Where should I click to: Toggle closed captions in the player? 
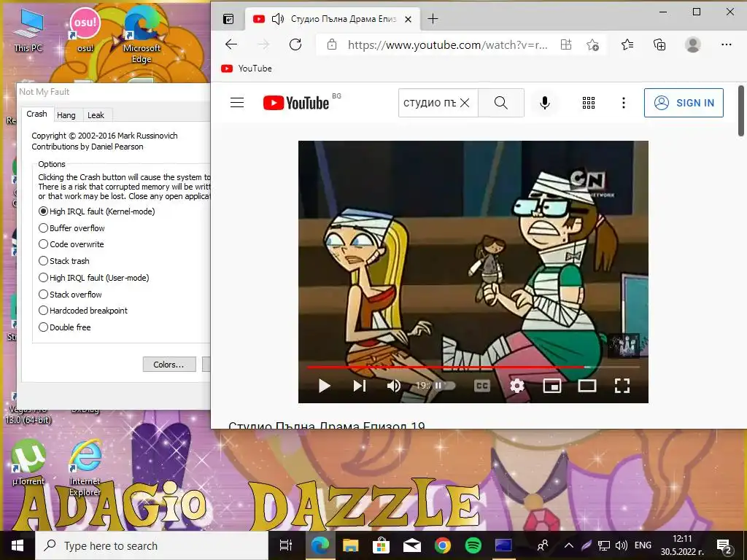click(x=482, y=386)
